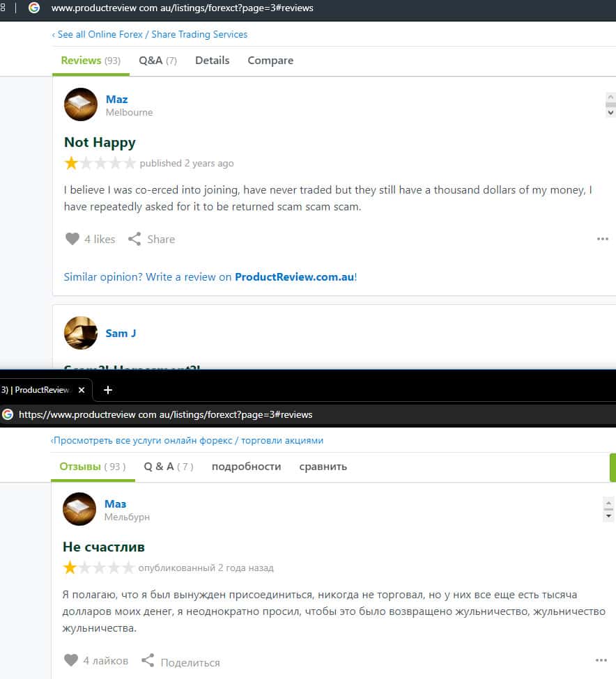
Task: Click one-star rating of Не счастлив review
Action: click(x=70, y=568)
